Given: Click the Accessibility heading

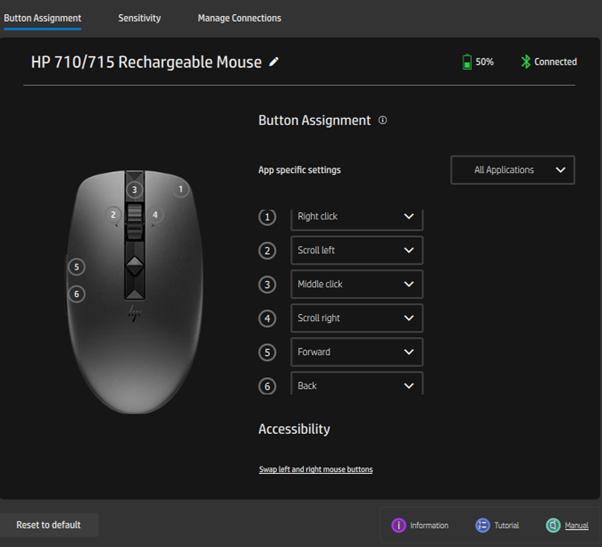Looking at the screenshot, I should click(294, 429).
